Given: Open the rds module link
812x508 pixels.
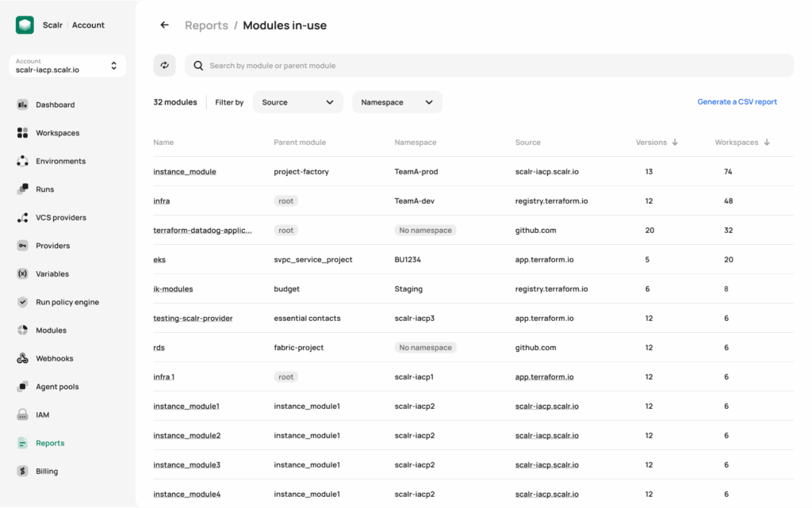Looking at the screenshot, I should coord(159,348).
